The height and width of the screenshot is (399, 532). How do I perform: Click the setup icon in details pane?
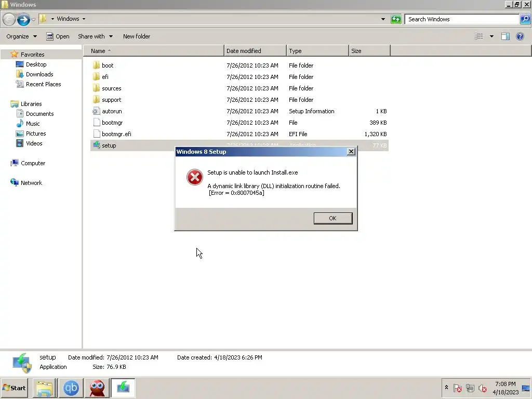22,363
